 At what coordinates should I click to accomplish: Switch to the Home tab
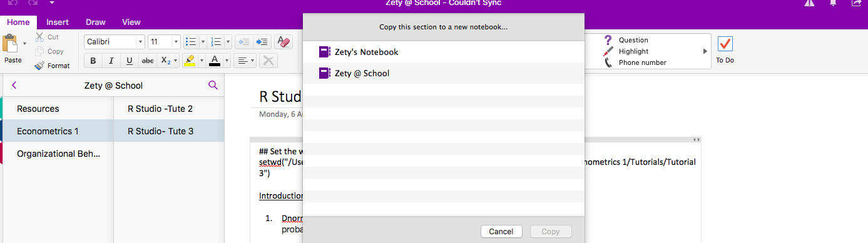coord(18,22)
